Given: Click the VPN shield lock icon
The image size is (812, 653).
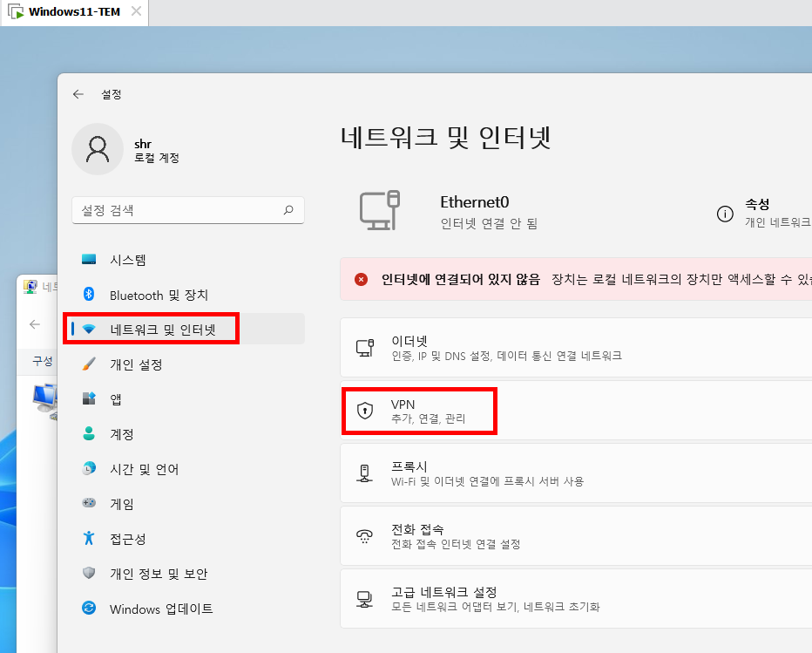Looking at the screenshot, I should pos(365,411).
